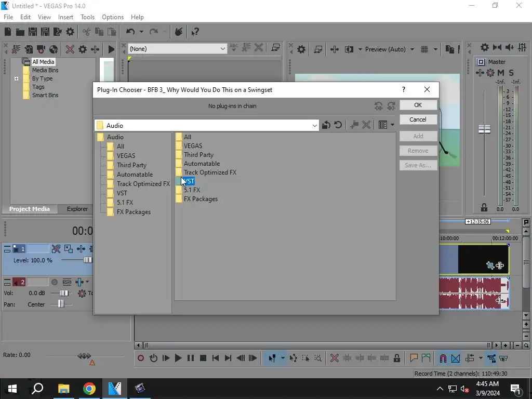Click OK in Plug-In Chooser

[x=418, y=105]
